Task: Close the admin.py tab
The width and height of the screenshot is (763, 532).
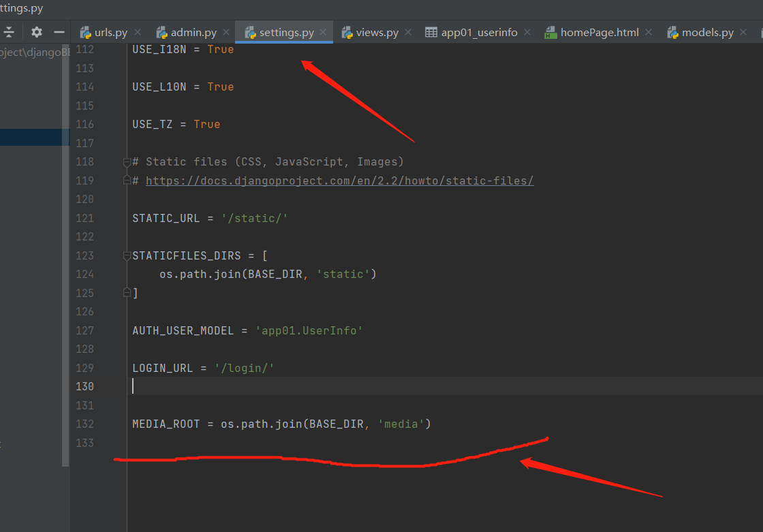Action: point(226,32)
